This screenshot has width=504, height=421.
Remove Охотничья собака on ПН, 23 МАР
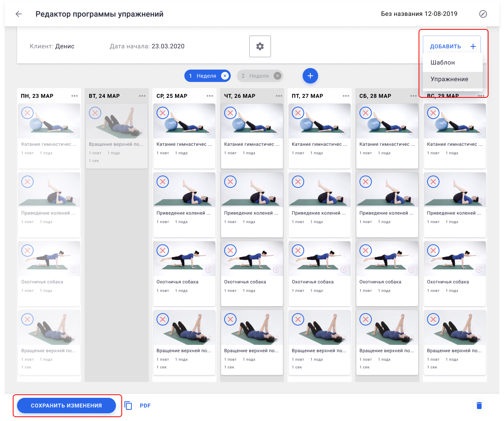27,251
